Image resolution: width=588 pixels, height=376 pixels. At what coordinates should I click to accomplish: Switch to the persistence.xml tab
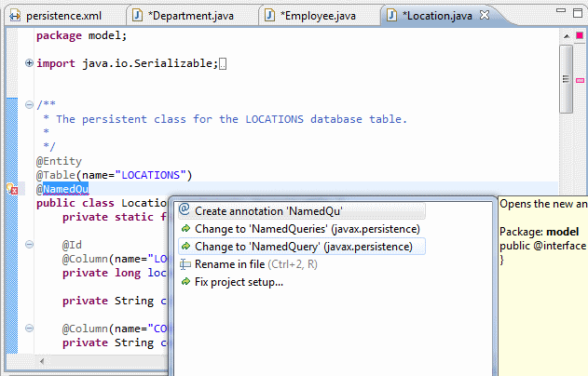tap(63, 16)
